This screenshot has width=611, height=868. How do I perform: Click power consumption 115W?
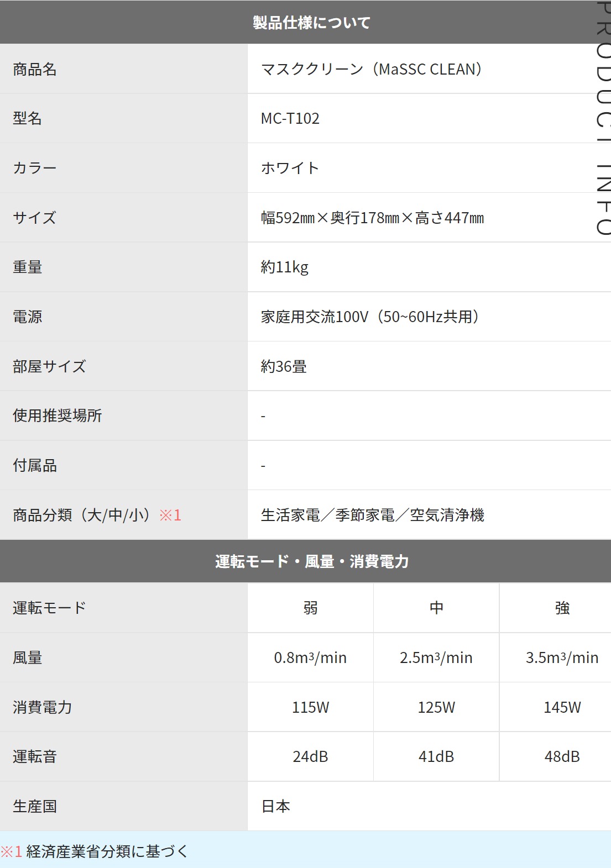coord(311,708)
